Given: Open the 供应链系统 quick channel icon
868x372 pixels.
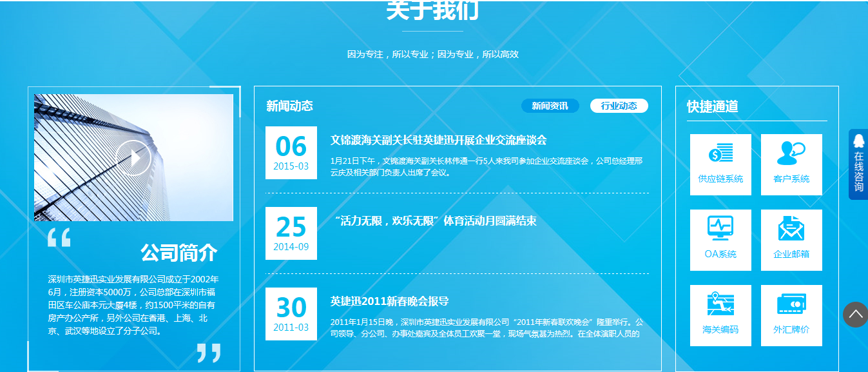Looking at the screenshot, I should coord(720,164).
